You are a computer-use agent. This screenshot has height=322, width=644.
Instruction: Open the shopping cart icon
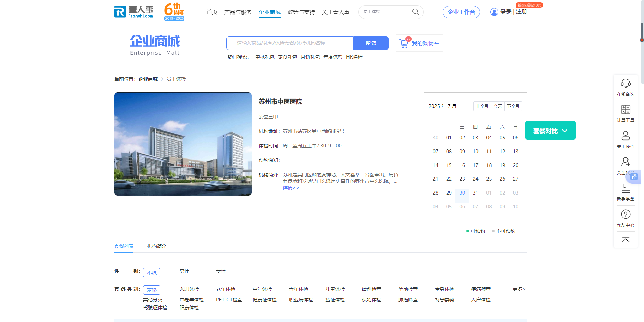point(404,43)
